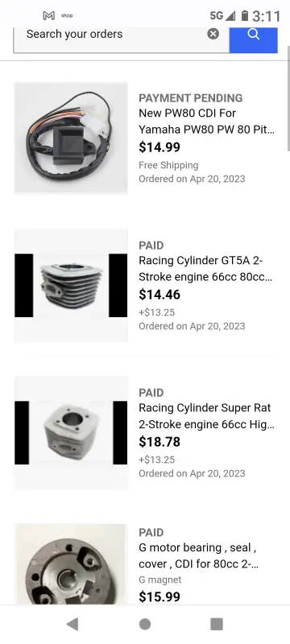Clear the search field with X icon

[213, 34]
